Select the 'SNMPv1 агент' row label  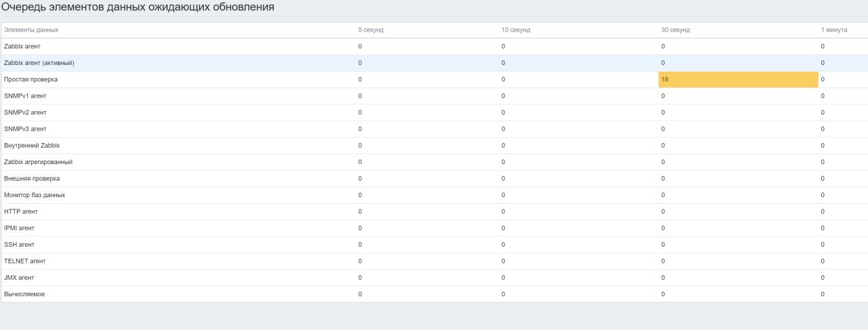[x=25, y=96]
